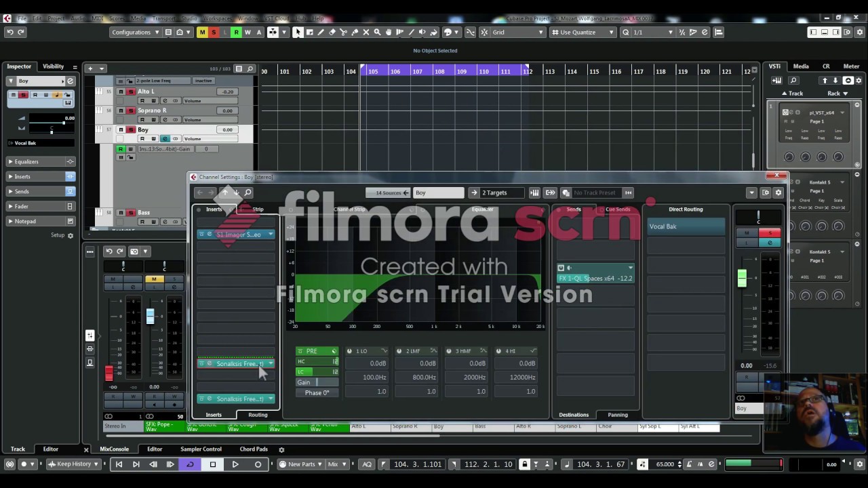Select the Draw pencil tool
This screenshot has width=868, height=488.
pyautogui.click(x=321, y=32)
